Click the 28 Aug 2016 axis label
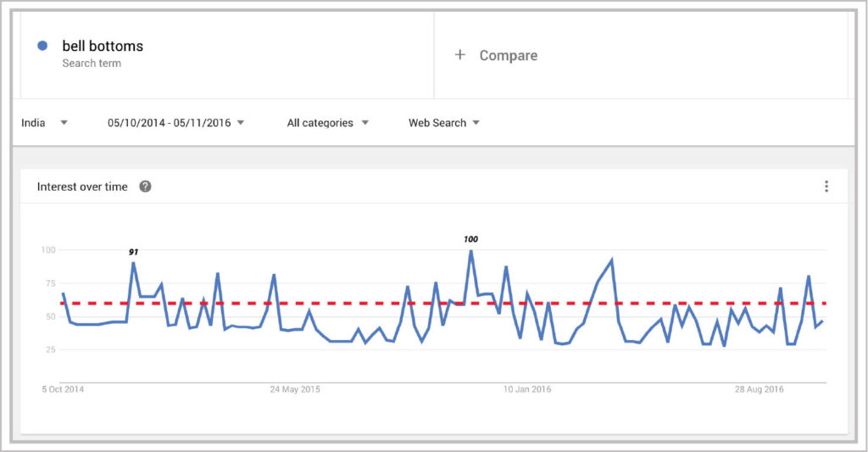This screenshot has height=452, width=868. click(x=759, y=390)
